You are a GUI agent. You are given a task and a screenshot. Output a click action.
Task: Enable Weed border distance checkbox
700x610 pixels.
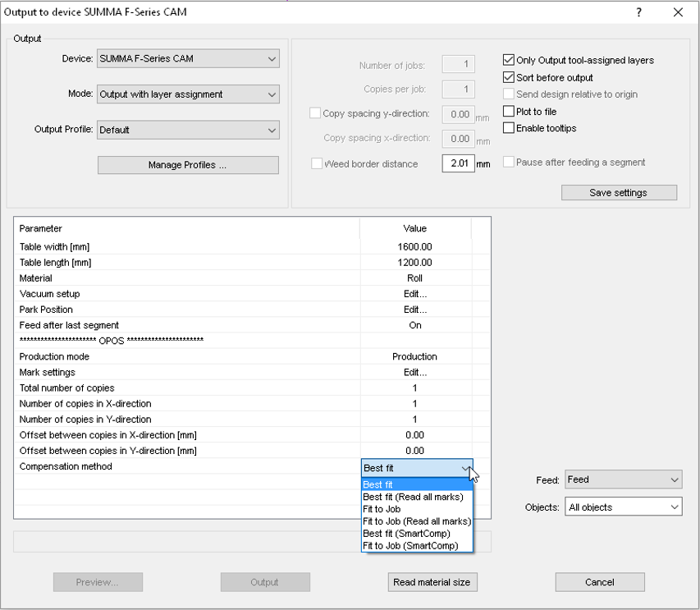[x=317, y=164]
